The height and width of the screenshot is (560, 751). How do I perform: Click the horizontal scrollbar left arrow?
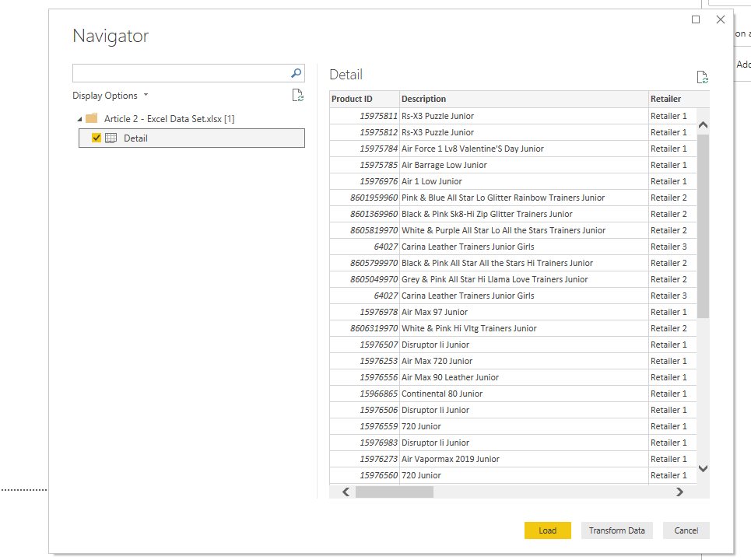click(346, 492)
